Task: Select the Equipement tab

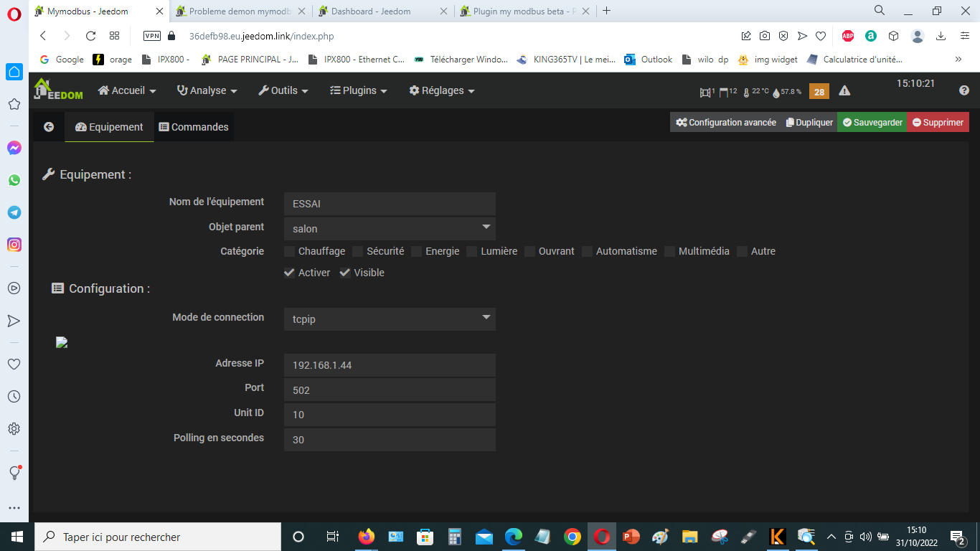Action: click(109, 127)
